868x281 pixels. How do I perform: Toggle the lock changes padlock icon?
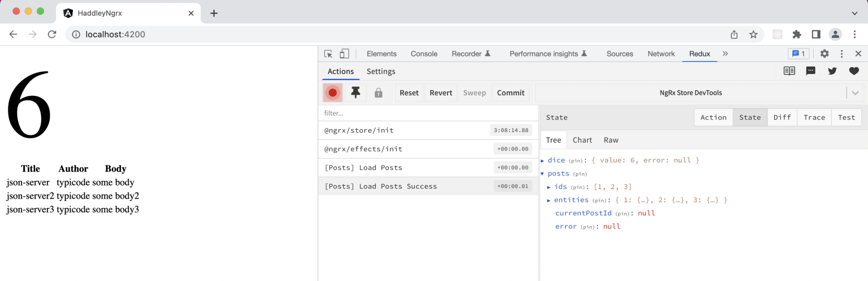(379, 93)
